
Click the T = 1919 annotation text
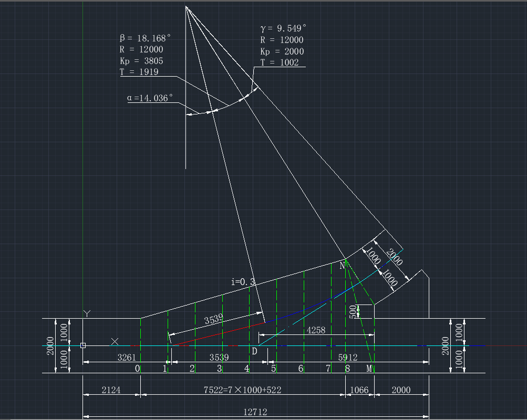(139, 72)
